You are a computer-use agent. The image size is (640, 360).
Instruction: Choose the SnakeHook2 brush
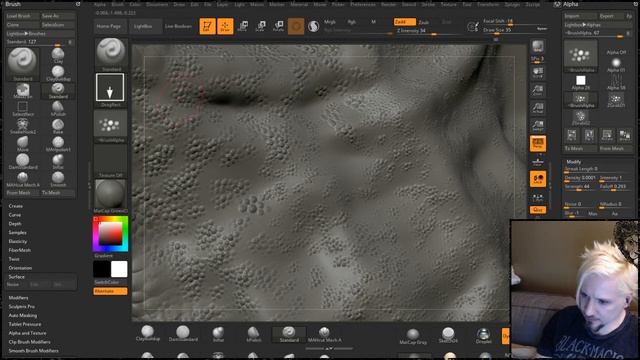click(x=22, y=126)
